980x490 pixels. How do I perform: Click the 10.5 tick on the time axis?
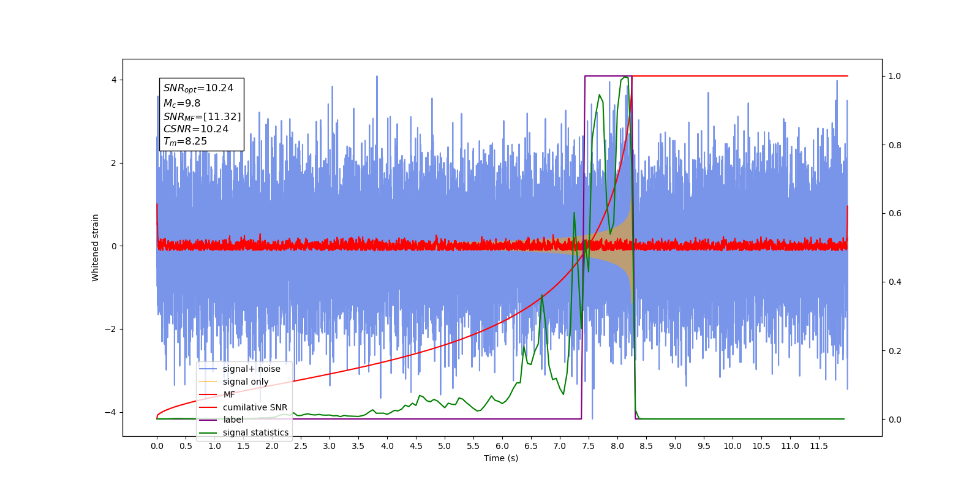point(761,446)
